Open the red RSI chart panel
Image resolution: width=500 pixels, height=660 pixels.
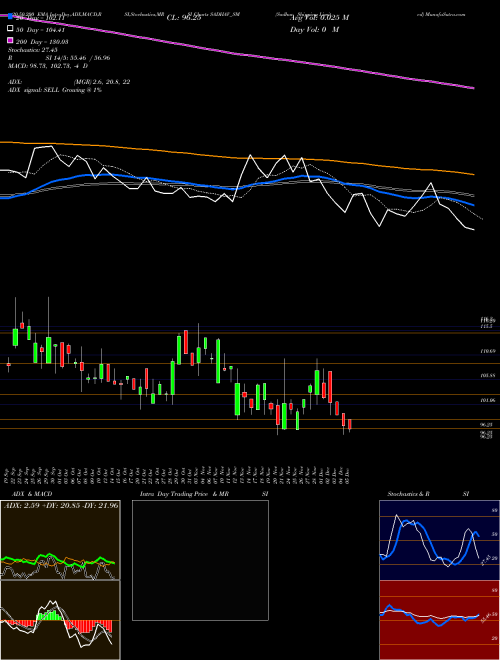pyautogui.click(x=439, y=620)
